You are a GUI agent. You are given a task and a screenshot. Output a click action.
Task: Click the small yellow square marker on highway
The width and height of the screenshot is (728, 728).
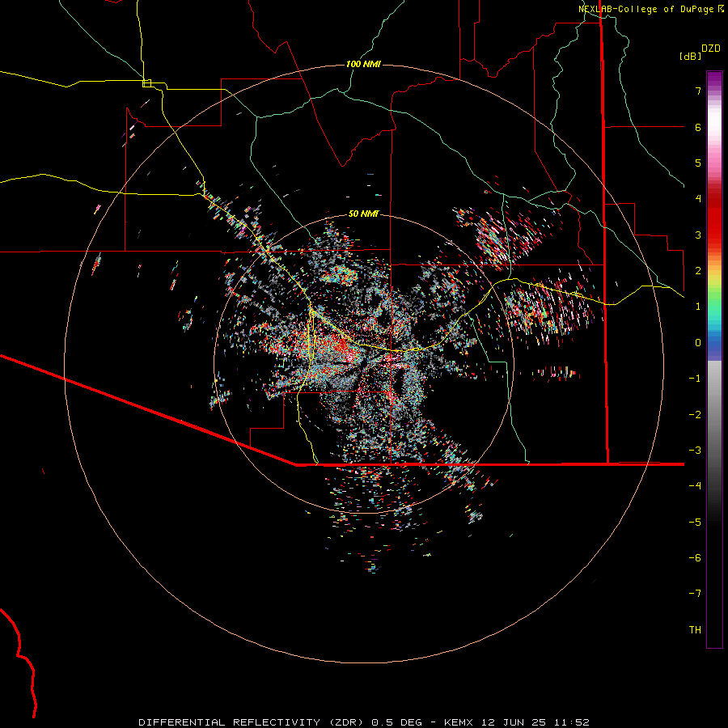(146, 83)
